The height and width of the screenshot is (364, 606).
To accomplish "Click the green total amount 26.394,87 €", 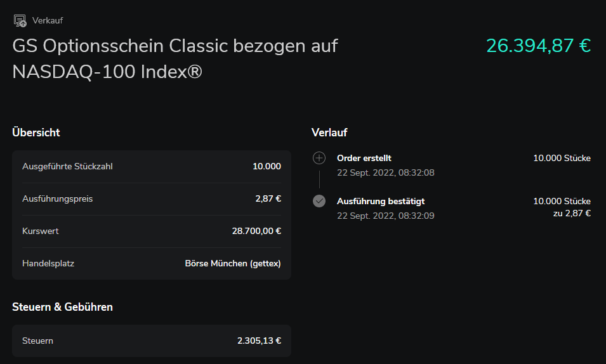I will coord(538,46).
